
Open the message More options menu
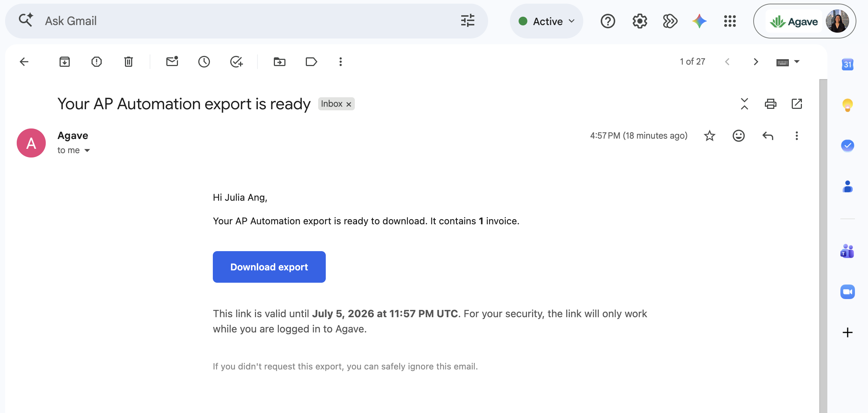[797, 136]
